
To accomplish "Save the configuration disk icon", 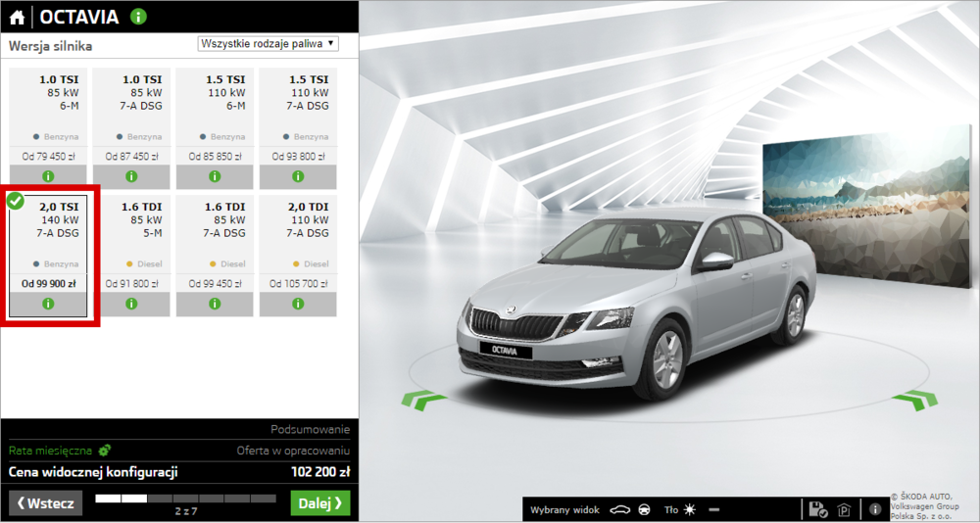I will pos(817,509).
